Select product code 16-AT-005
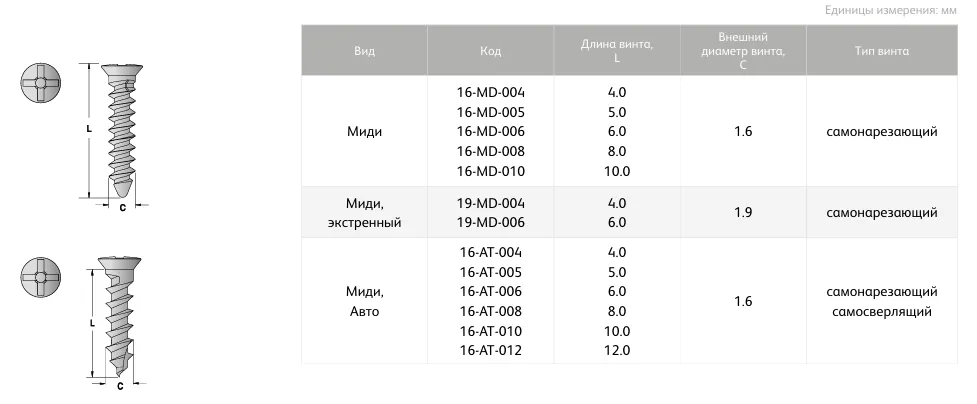Viewport: 977px width, 404px height. pyautogui.click(x=490, y=272)
